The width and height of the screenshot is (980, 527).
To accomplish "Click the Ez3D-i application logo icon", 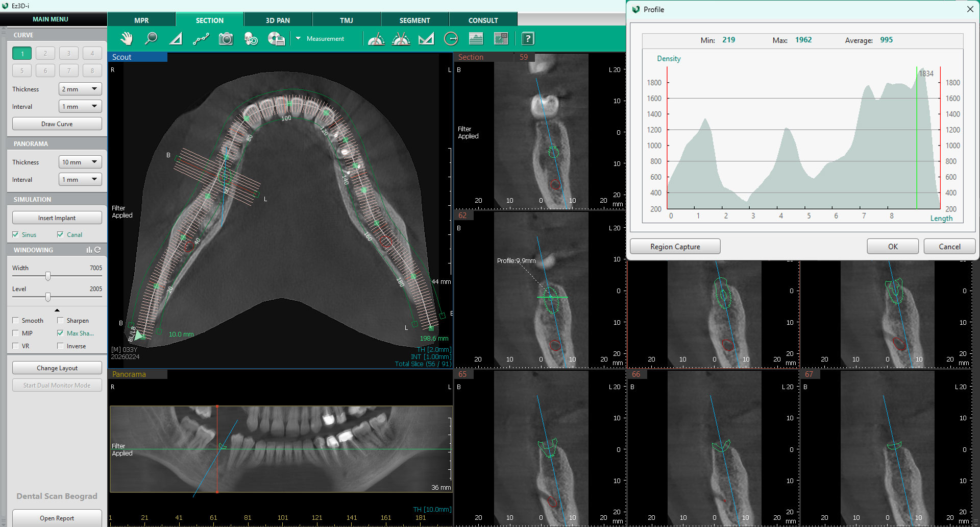I will point(6,6).
